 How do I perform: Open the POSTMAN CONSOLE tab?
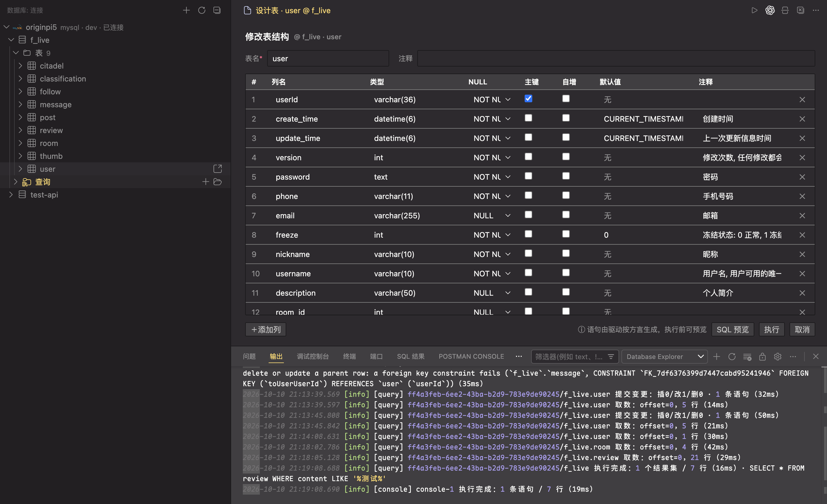click(471, 356)
